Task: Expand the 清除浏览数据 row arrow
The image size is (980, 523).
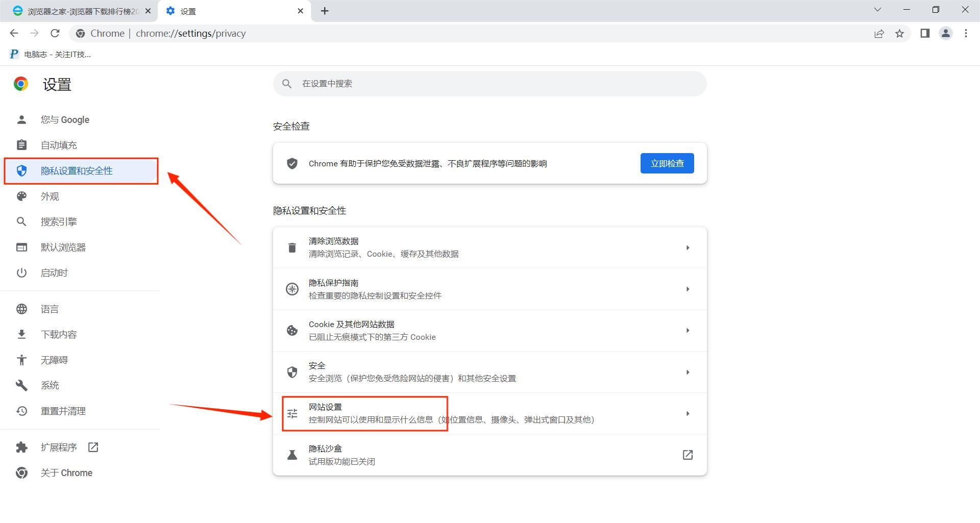Action: (688, 247)
